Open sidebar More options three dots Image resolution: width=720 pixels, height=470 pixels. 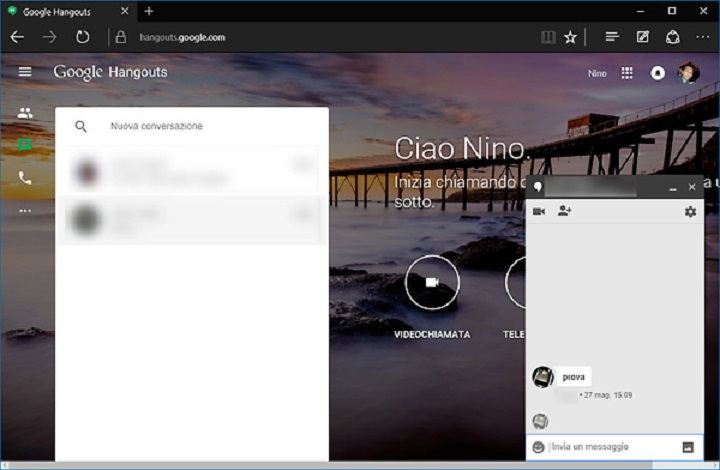(x=25, y=211)
